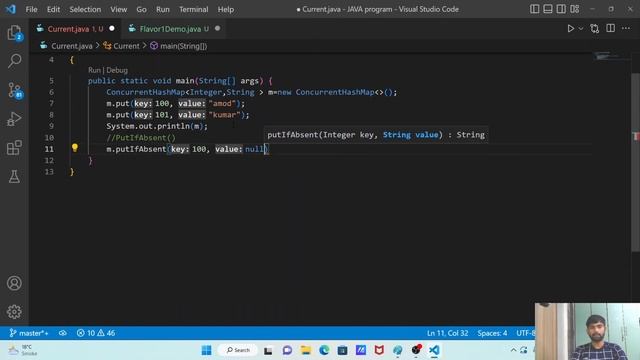Open Customize Layout icon
Viewport: 640px width, 360px height.
click(575, 9)
